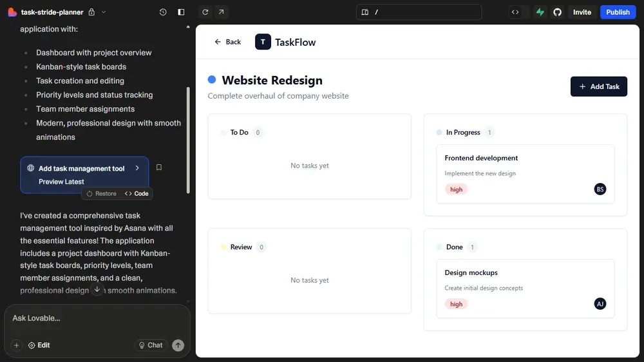Click the refresh preview icon
This screenshot has height=362, width=644.
205,12
